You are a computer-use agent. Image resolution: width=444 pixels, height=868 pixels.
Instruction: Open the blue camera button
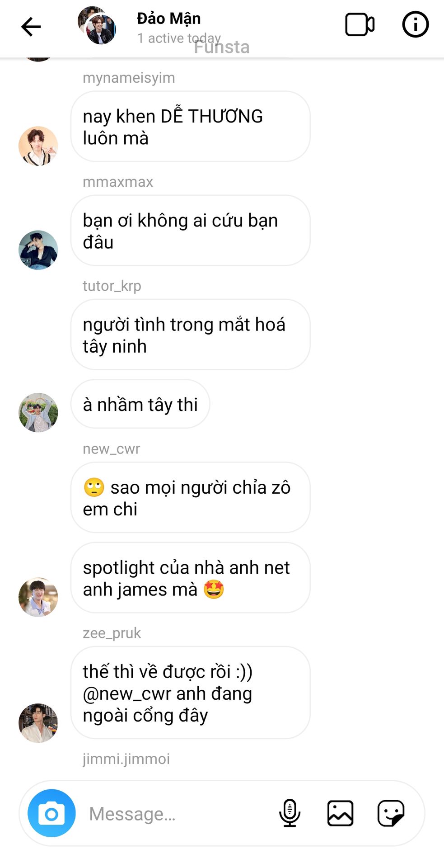(x=51, y=813)
